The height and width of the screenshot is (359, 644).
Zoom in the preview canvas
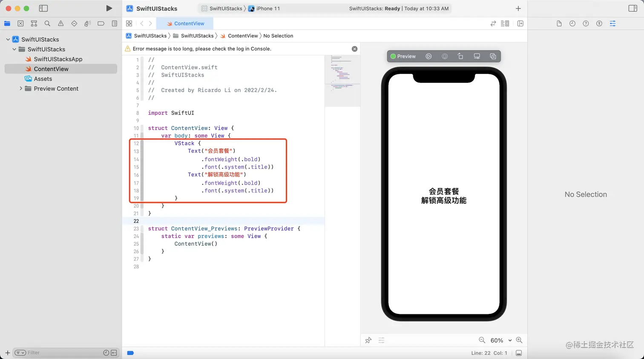pos(519,340)
